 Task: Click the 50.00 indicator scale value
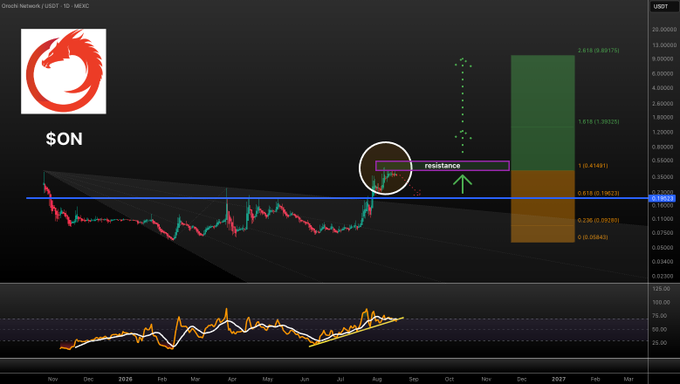point(661,329)
